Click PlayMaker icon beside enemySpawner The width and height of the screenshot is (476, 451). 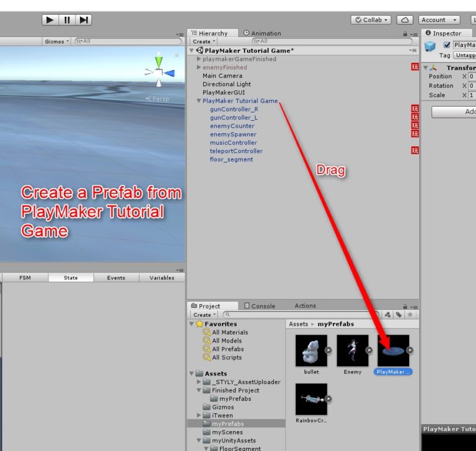[x=415, y=134]
